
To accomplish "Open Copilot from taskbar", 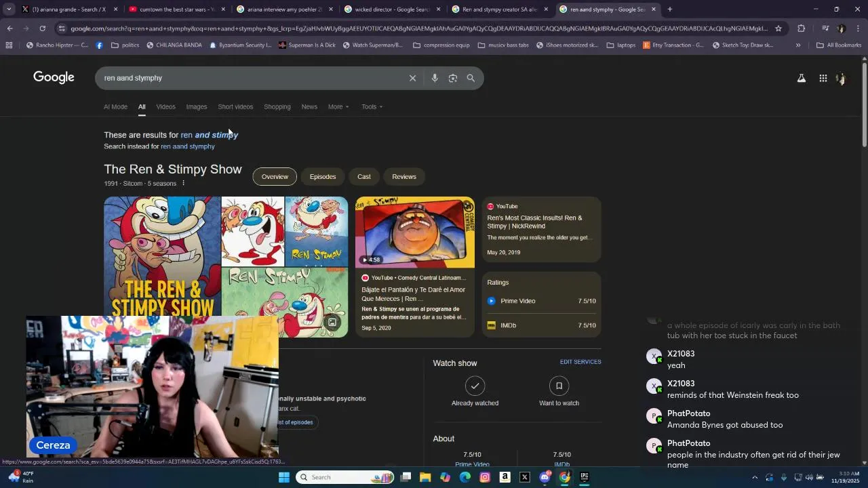I will coord(445,477).
